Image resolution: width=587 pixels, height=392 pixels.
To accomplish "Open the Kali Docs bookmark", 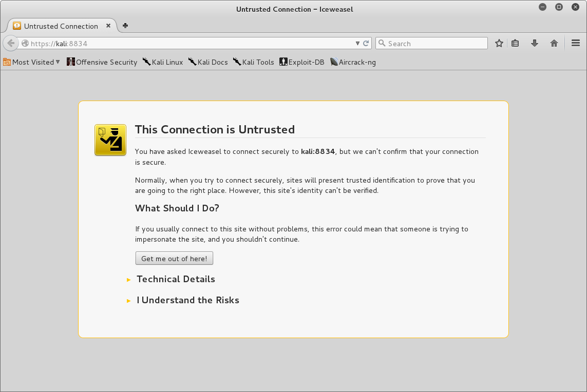I will tap(208, 62).
